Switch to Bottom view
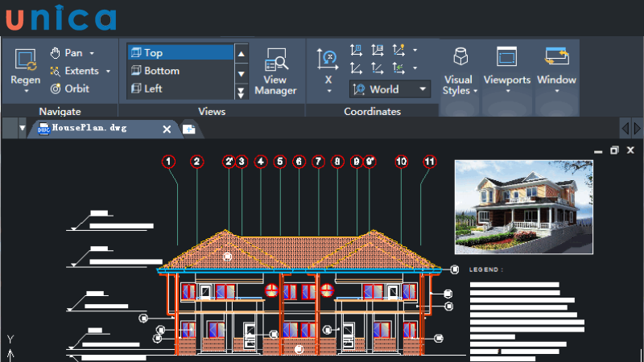 click(x=179, y=71)
